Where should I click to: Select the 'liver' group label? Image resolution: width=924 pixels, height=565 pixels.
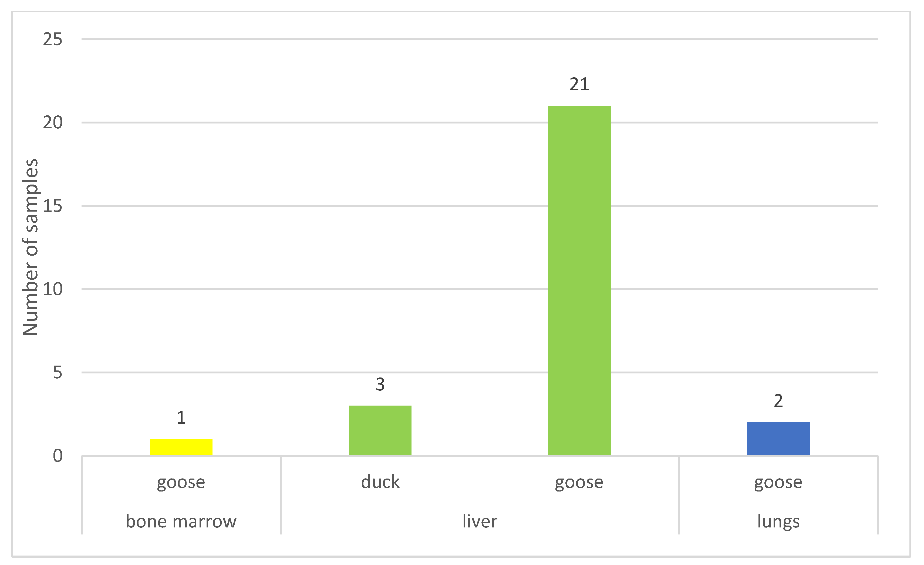click(480, 521)
